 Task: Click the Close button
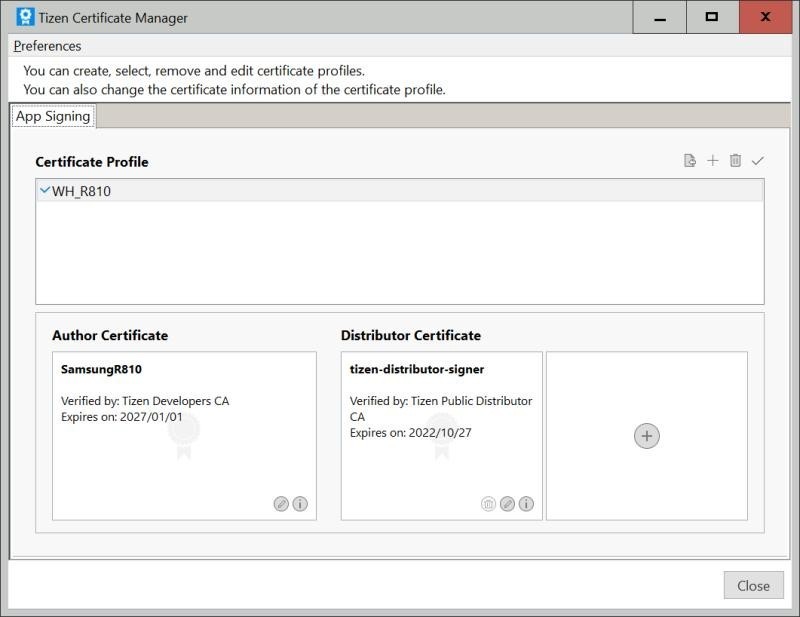click(x=753, y=585)
